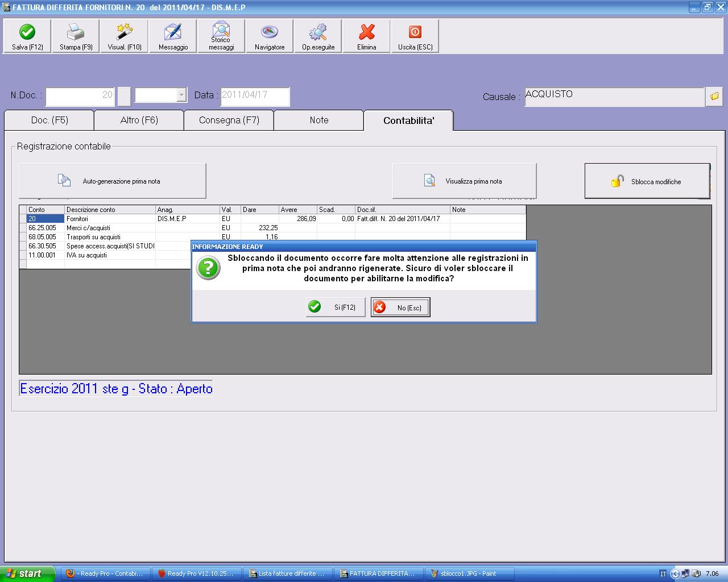Screen dimensions: 728x582
Task: Click the Anag. column header
Action: tap(188, 210)
